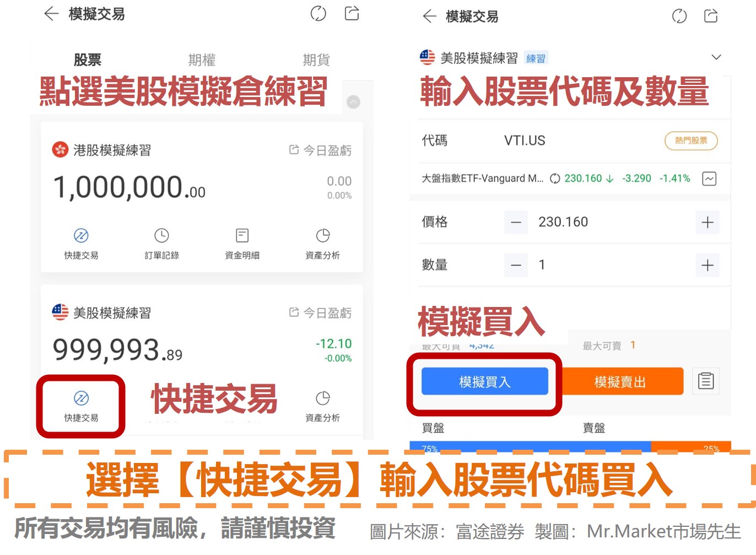This screenshot has height=555, width=756.
Task: Tap share icon in left screen header
Action: click(x=352, y=13)
